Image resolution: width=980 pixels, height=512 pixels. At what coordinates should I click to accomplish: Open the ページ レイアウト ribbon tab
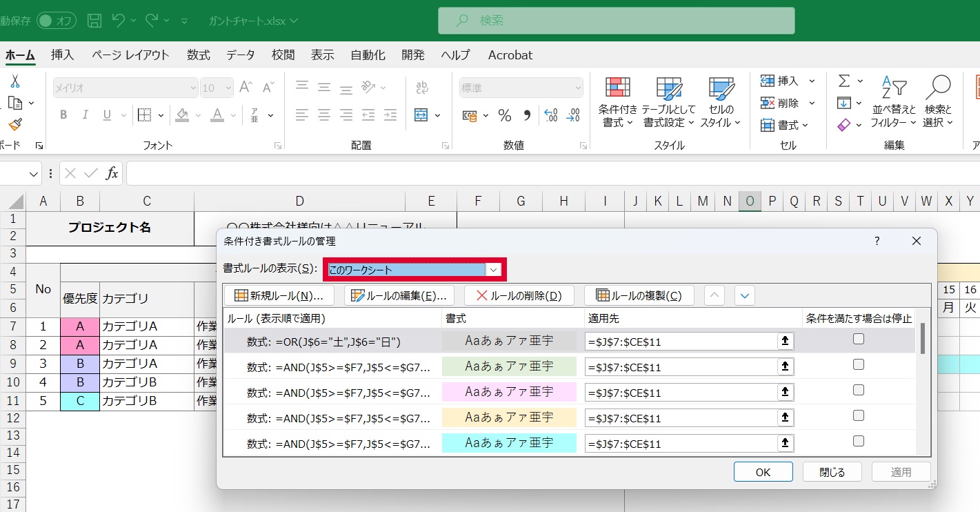point(130,55)
